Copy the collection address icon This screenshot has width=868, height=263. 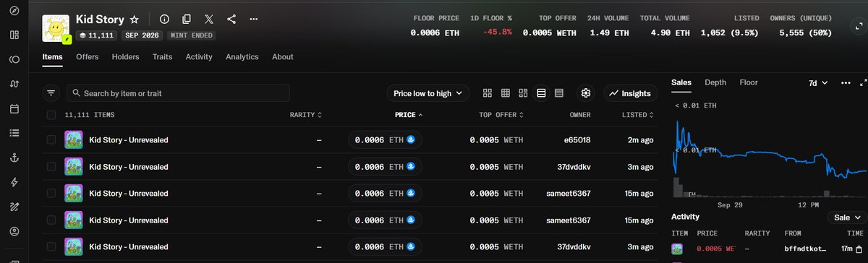tap(187, 20)
